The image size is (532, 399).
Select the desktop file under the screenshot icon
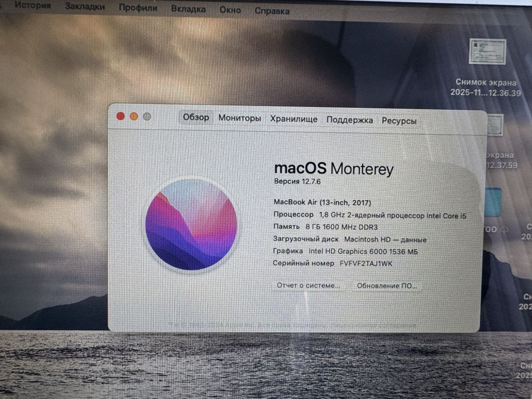(495, 125)
